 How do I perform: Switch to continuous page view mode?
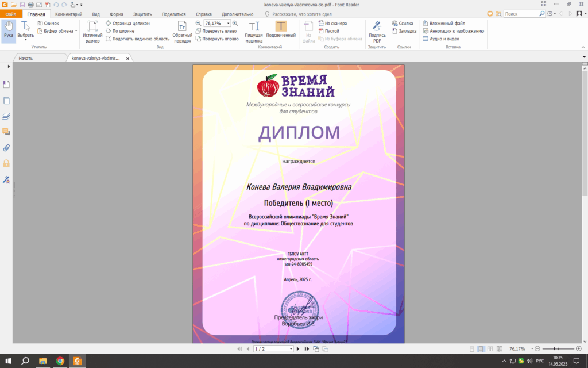coord(481,349)
